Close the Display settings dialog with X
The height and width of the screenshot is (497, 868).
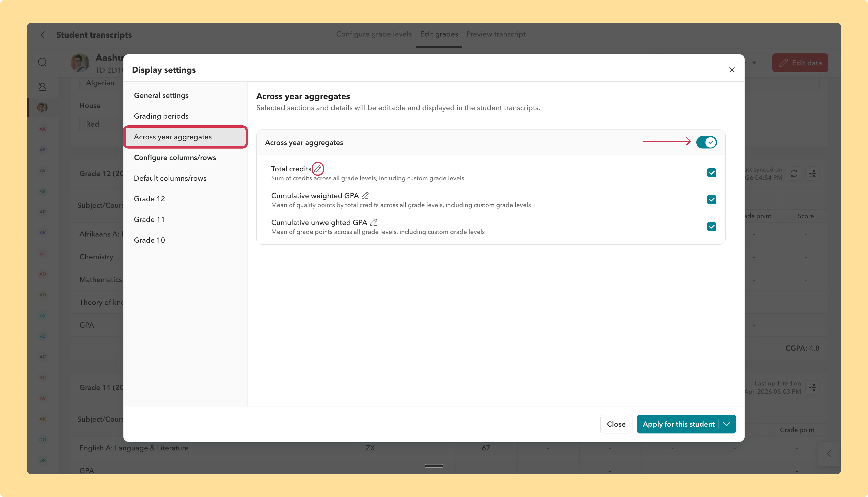point(732,70)
